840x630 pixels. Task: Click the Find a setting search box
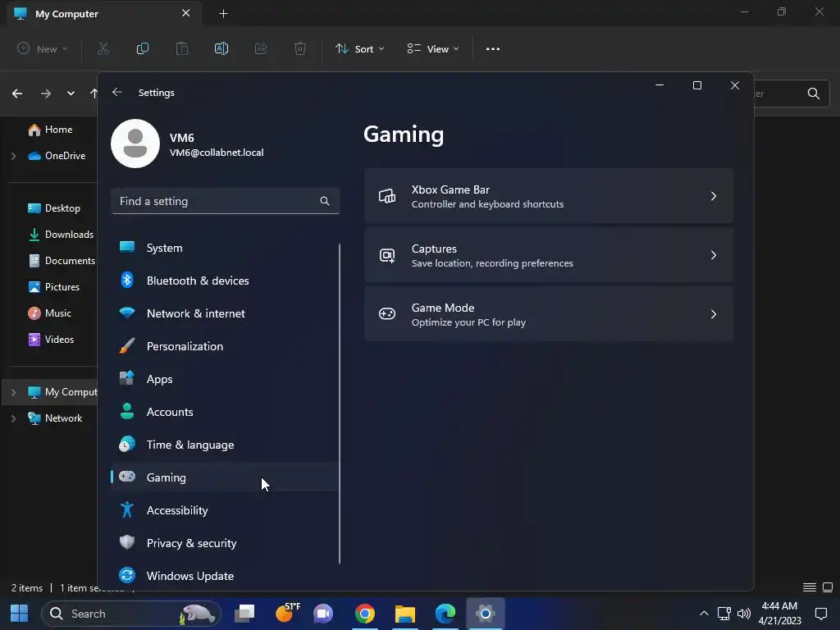point(225,201)
